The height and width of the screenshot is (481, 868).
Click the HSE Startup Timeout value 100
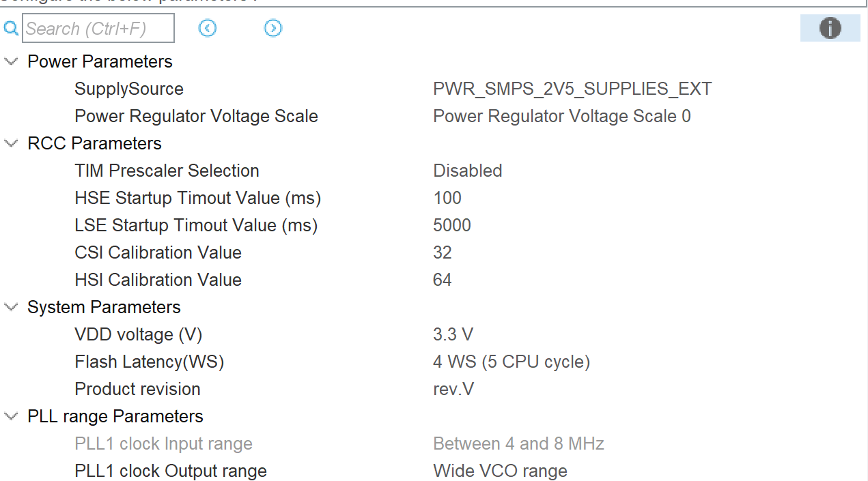coord(447,198)
